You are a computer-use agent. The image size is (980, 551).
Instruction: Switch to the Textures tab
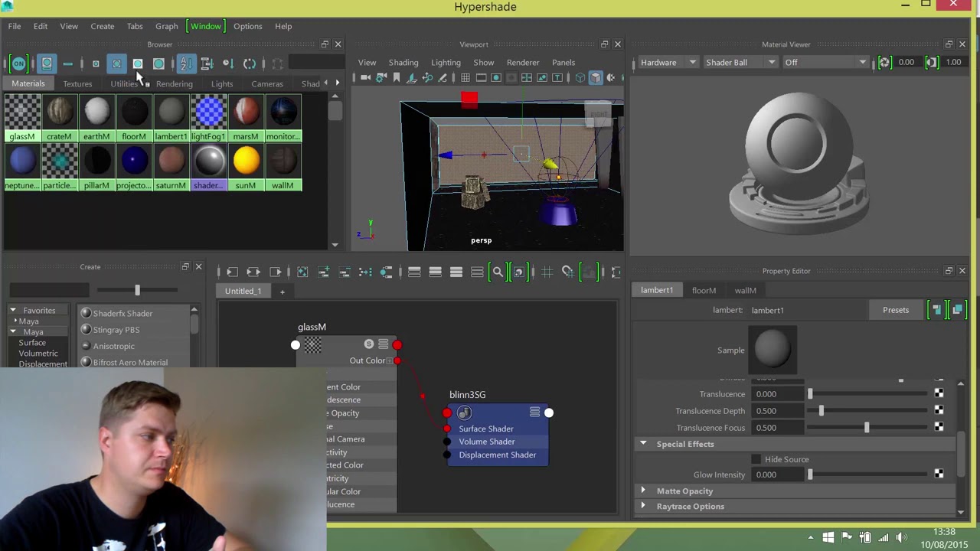coord(77,83)
